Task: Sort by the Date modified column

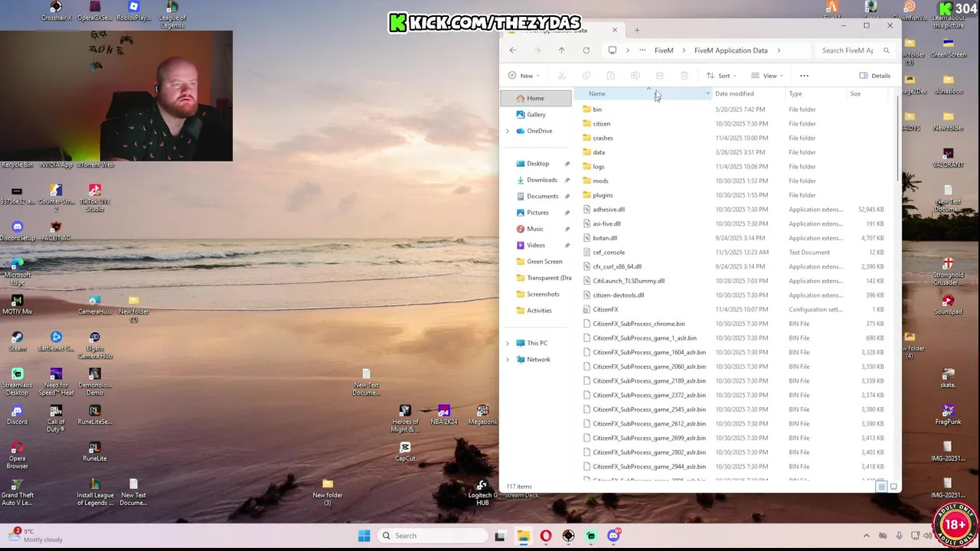Action: (734, 93)
